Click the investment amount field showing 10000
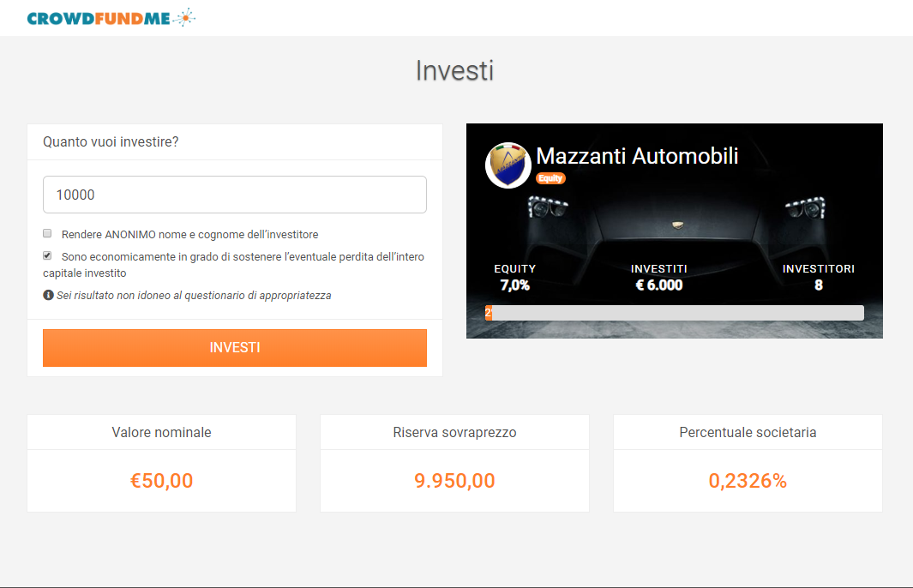The image size is (913, 588). click(x=235, y=195)
